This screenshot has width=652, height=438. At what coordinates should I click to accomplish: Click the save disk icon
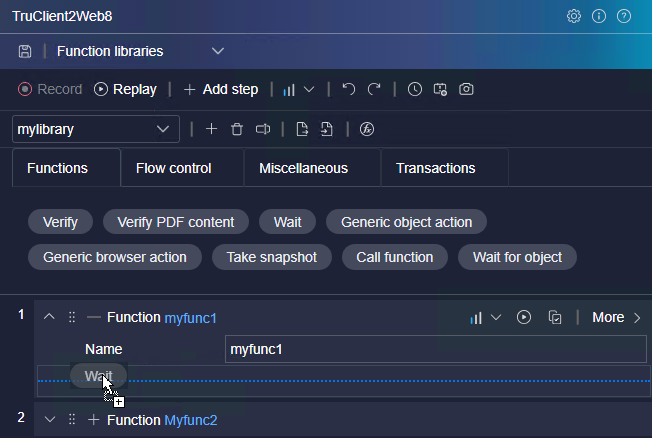25,51
